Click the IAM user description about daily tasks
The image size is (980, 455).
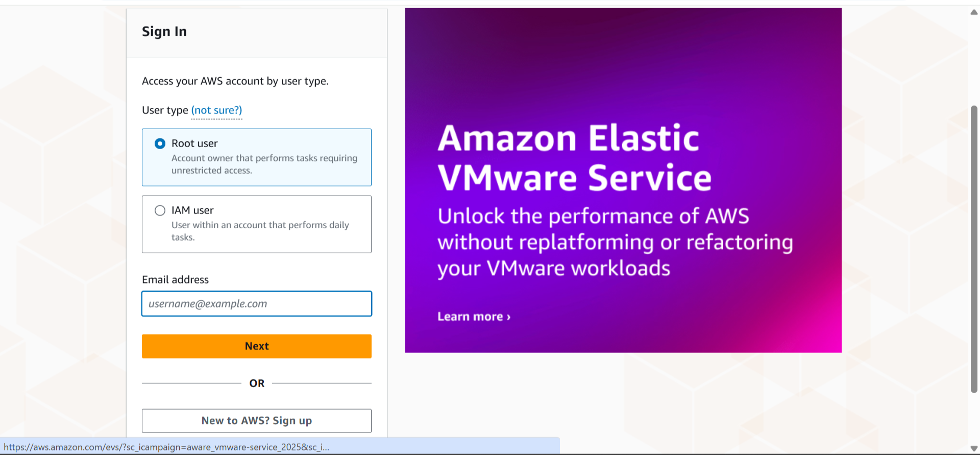[x=260, y=231]
